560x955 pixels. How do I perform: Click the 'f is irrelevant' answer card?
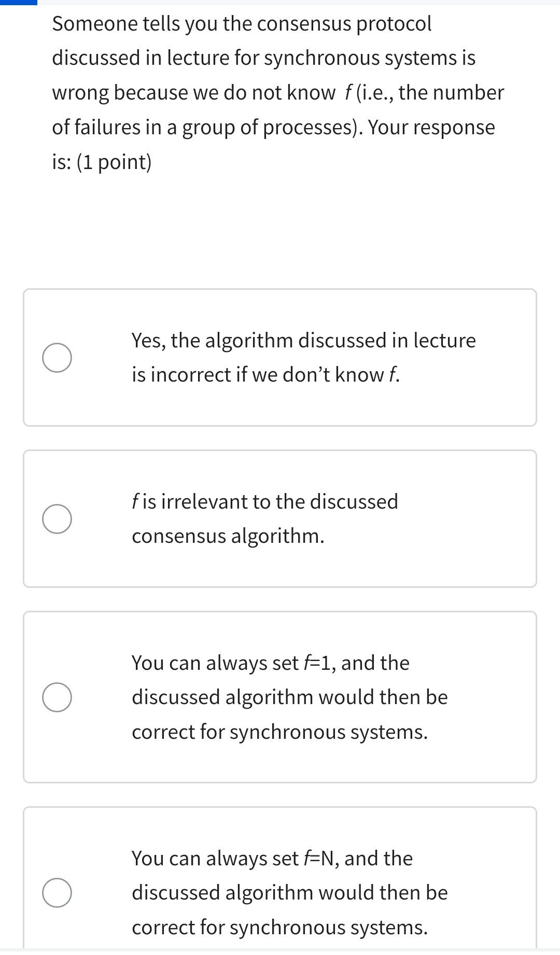[x=280, y=518]
